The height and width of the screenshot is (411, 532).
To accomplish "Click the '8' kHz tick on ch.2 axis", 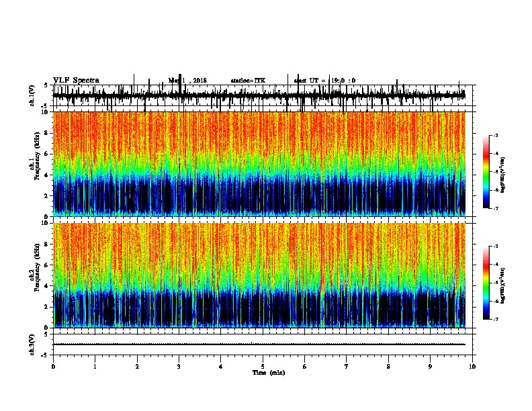I will point(46,244).
